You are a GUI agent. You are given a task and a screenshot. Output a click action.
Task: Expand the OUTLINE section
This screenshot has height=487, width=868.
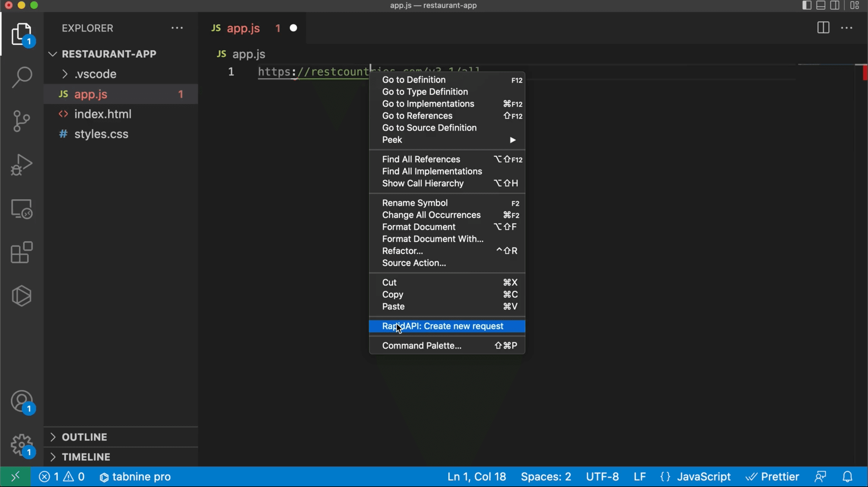click(x=121, y=437)
